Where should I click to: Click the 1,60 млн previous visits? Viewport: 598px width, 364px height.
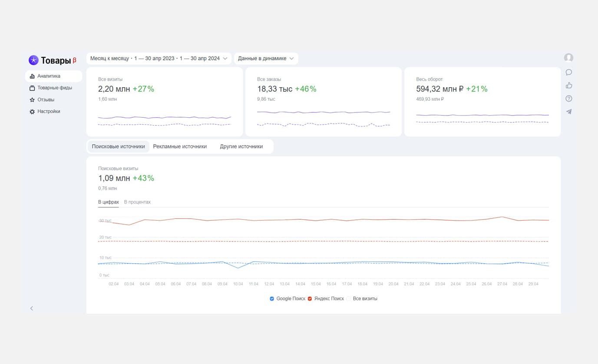[107, 99]
